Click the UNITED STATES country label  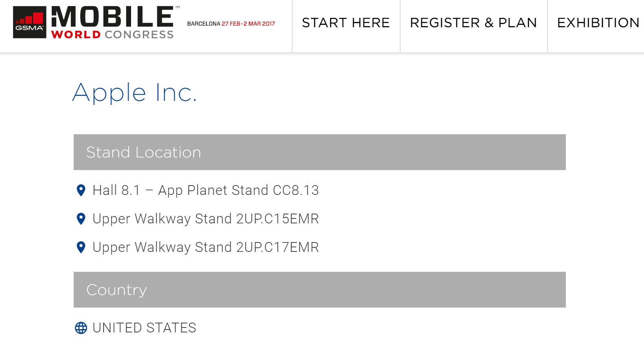pyautogui.click(x=145, y=327)
